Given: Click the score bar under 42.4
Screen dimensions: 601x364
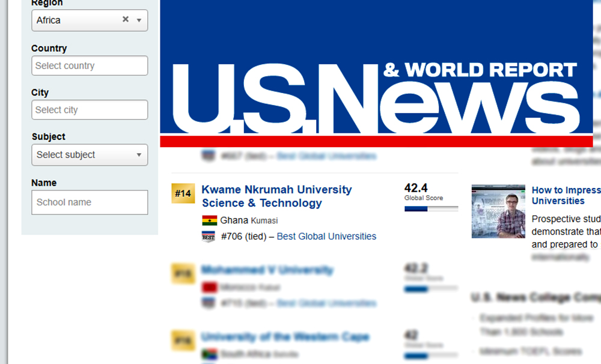Looking at the screenshot, I should point(431,209).
